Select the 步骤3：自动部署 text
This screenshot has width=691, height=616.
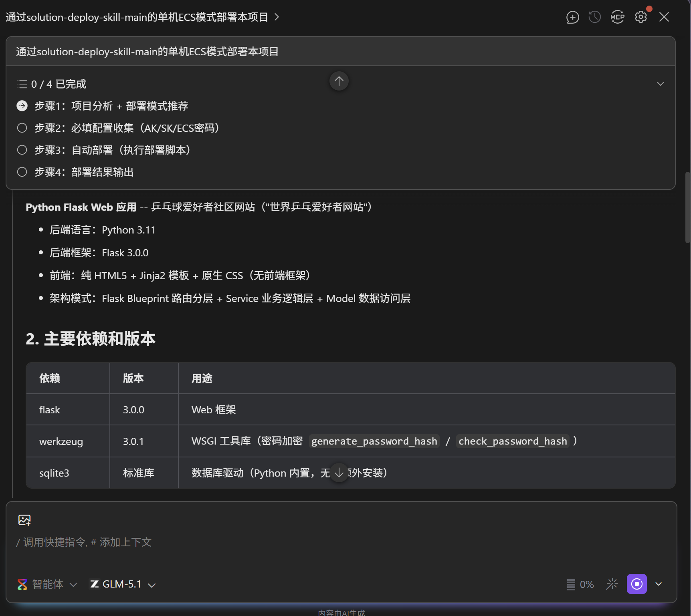click(113, 150)
